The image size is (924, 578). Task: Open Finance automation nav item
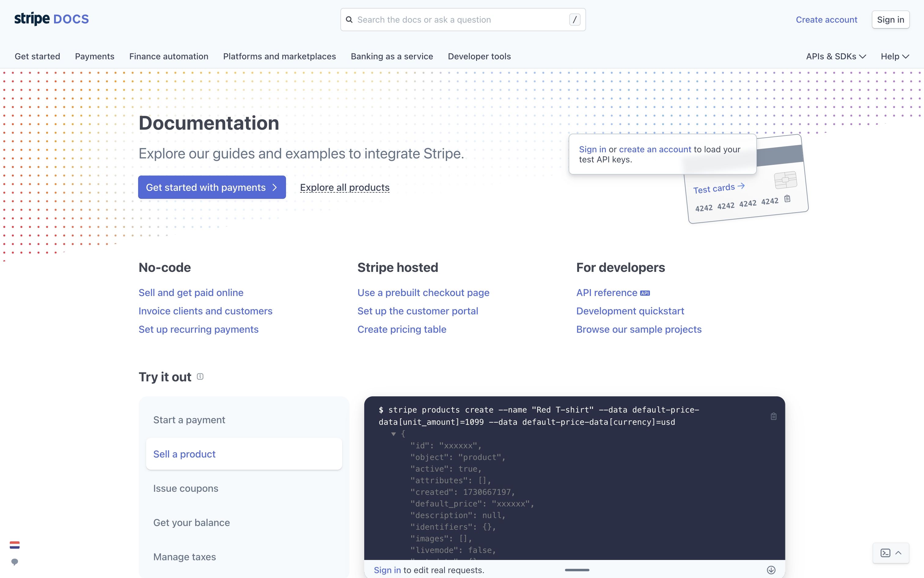tap(169, 56)
